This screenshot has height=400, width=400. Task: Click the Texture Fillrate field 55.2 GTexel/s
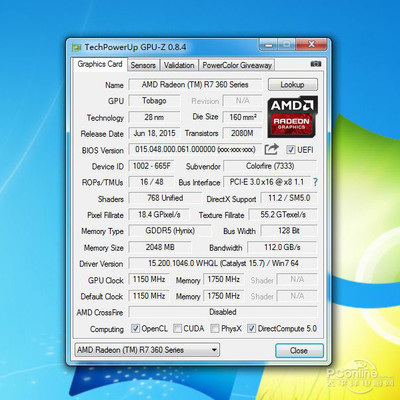(283, 214)
